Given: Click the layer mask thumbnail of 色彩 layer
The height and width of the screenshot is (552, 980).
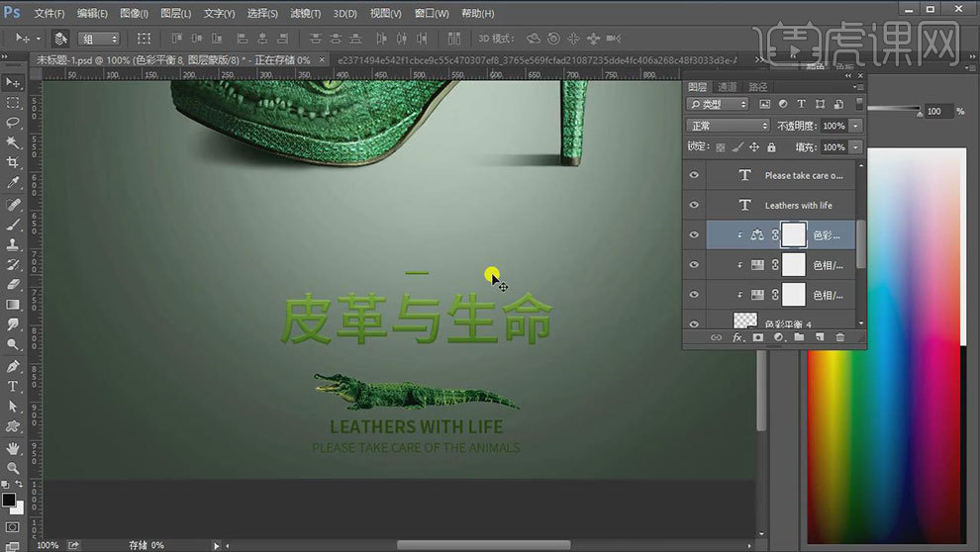Looking at the screenshot, I should pyautogui.click(x=794, y=234).
